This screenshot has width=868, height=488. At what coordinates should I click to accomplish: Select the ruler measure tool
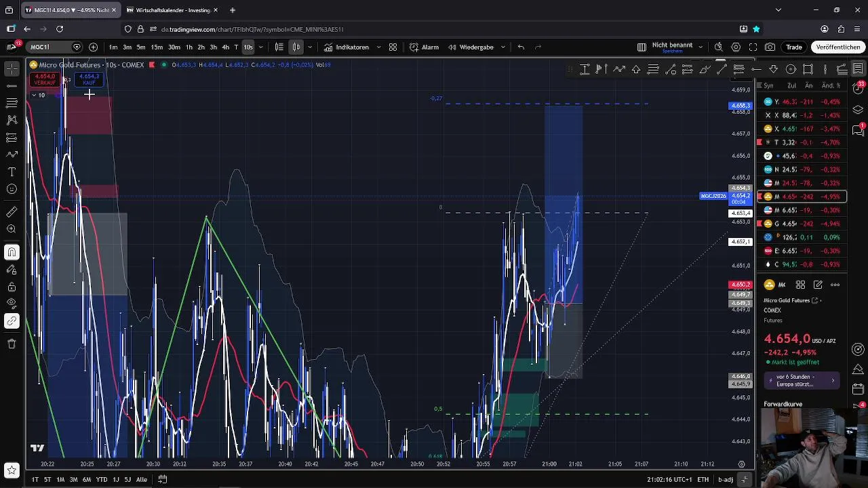point(12,212)
